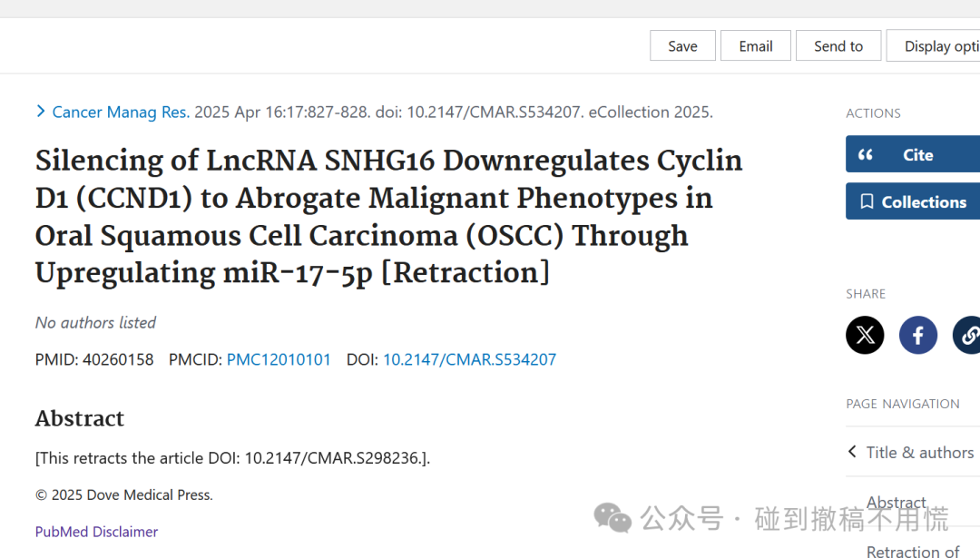Image resolution: width=980 pixels, height=558 pixels.
Task: Click the quotation mark icon on Cite
Action: (x=866, y=154)
